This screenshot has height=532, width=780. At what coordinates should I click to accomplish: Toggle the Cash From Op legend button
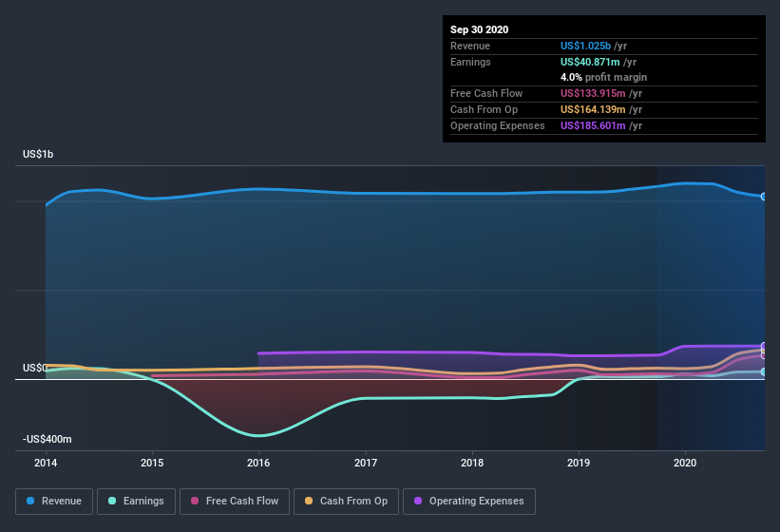(346, 502)
